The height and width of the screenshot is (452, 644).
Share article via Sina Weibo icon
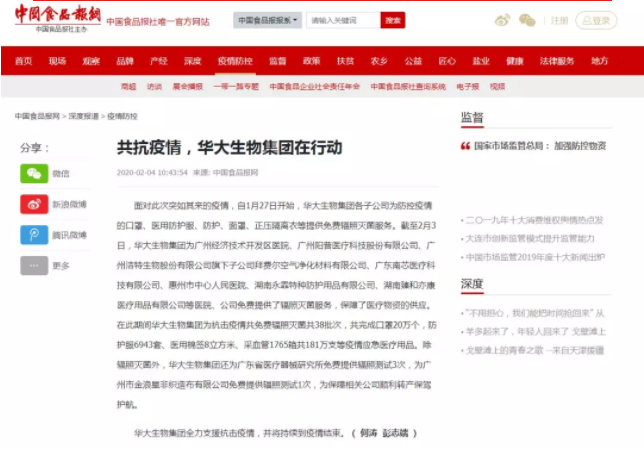coord(33,204)
